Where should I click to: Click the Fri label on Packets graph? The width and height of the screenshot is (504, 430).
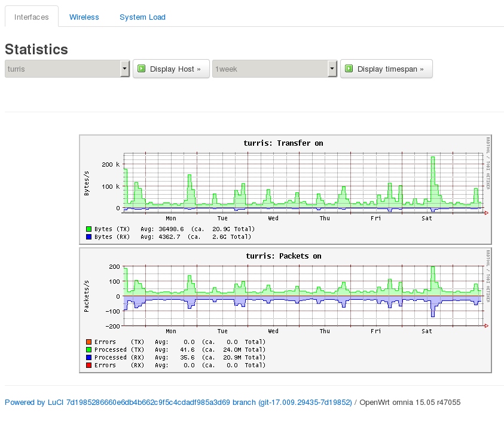[x=375, y=331]
